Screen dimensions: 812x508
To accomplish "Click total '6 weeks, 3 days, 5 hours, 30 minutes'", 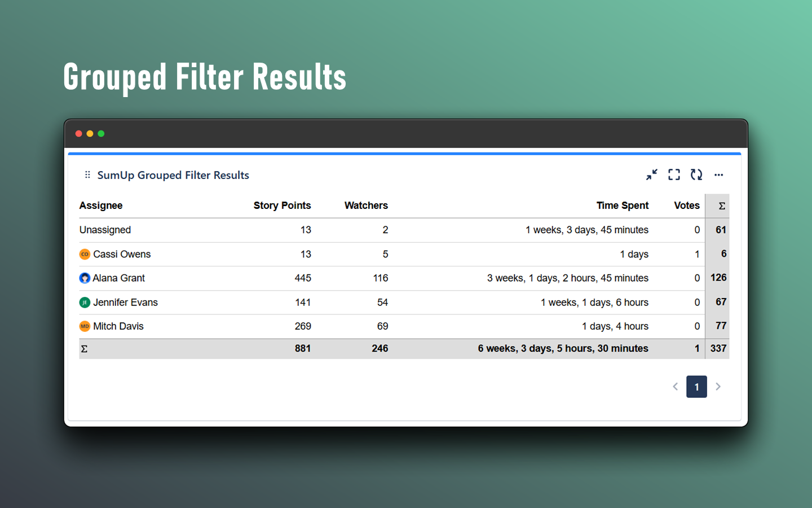I will (x=563, y=348).
